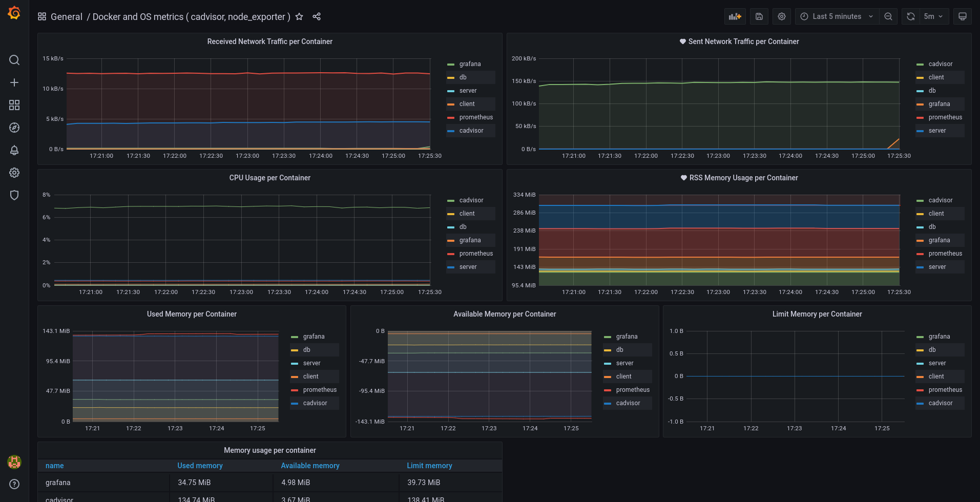Open Limit Memory per Container panel menu

click(817, 314)
